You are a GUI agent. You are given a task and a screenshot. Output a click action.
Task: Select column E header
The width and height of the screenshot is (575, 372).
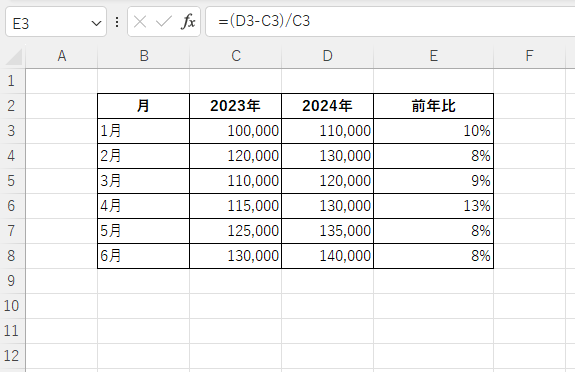click(433, 56)
